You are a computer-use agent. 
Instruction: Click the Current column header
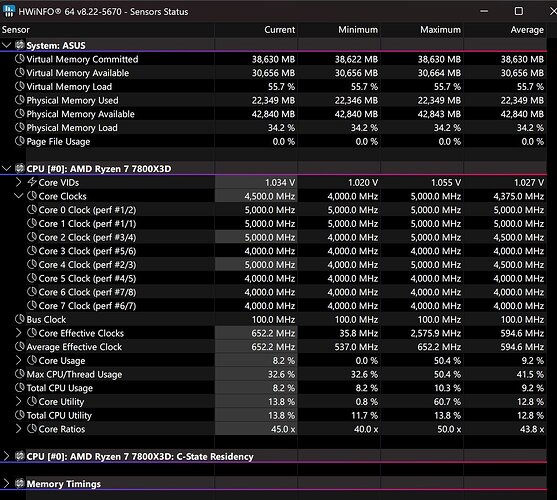tap(256, 30)
